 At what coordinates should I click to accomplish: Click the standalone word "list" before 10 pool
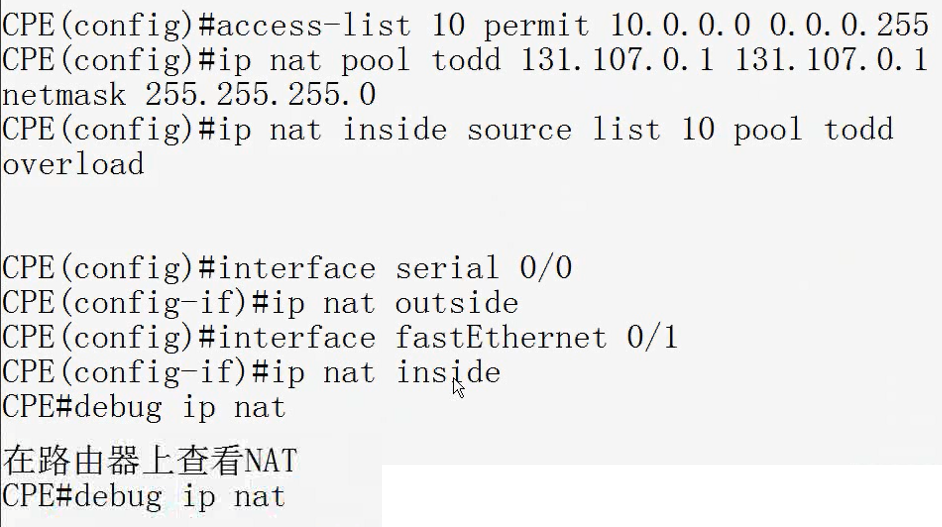tap(627, 129)
